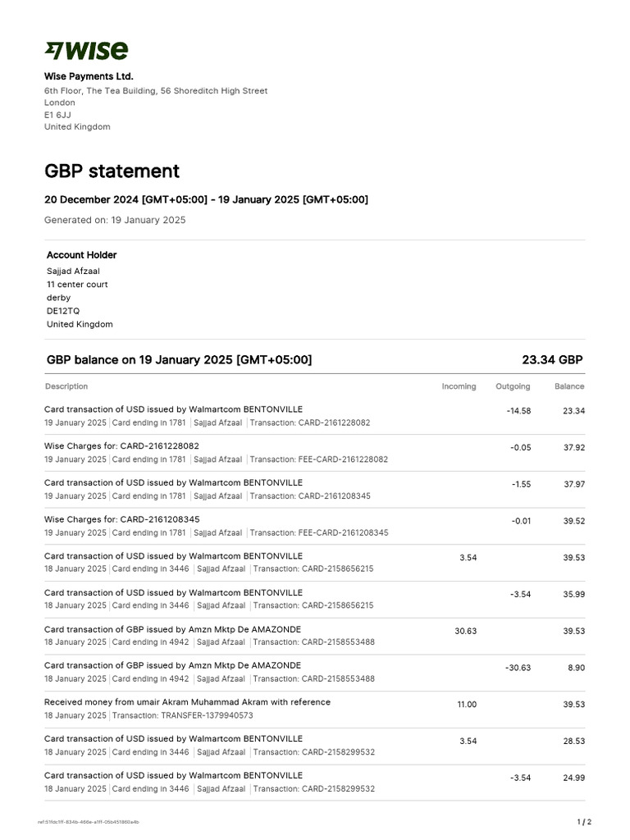Click the 30.63 incoming Amazon amount
The width and height of the screenshot is (630, 840).
point(465,631)
